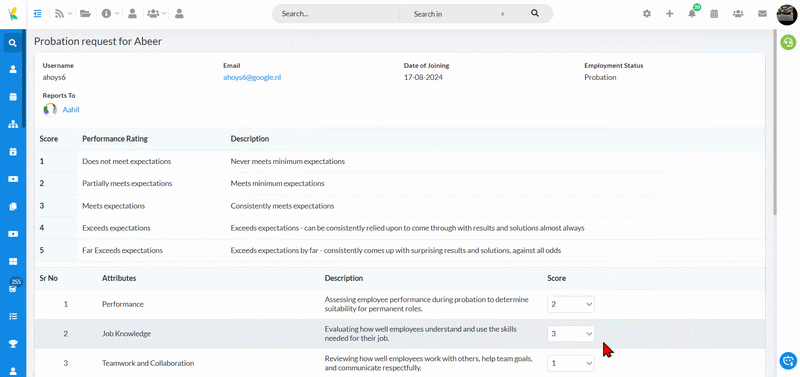Open the people group icon near mail
Viewport: 800px width, 377px height.
(x=738, y=14)
